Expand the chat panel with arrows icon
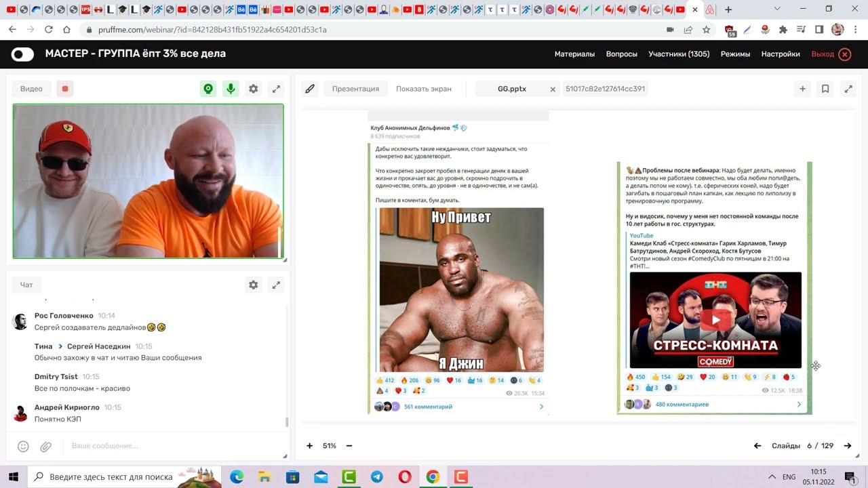 tap(276, 285)
